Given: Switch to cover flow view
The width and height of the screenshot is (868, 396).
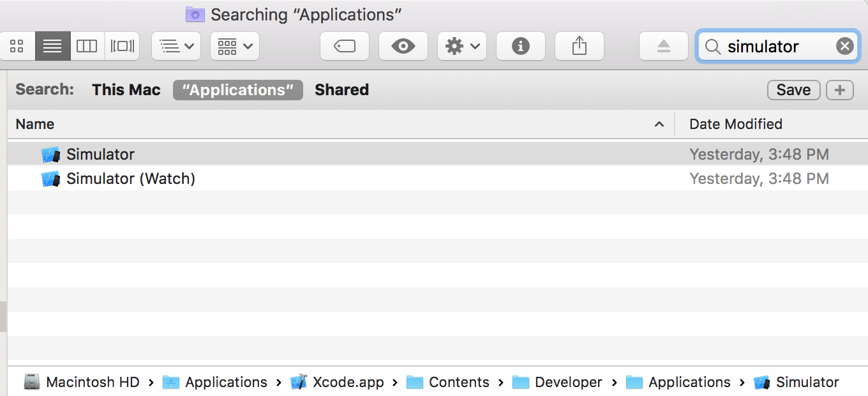Looking at the screenshot, I should pyautogui.click(x=122, y=46).
